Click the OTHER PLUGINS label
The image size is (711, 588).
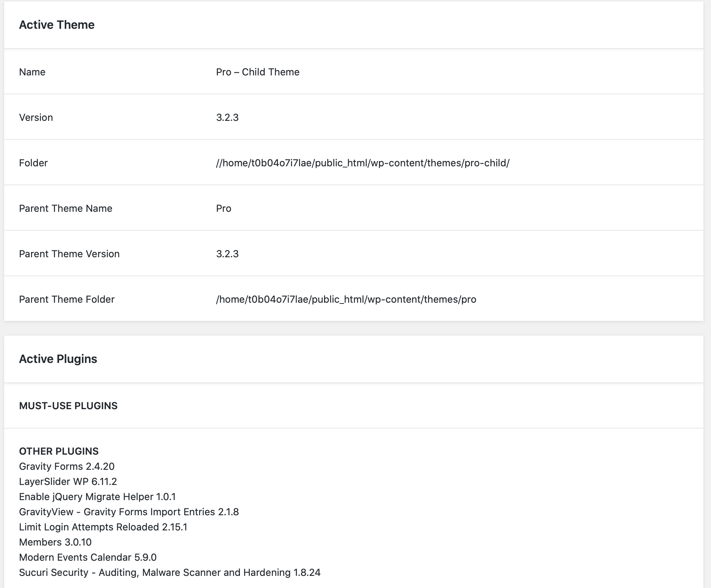(59, 451)
